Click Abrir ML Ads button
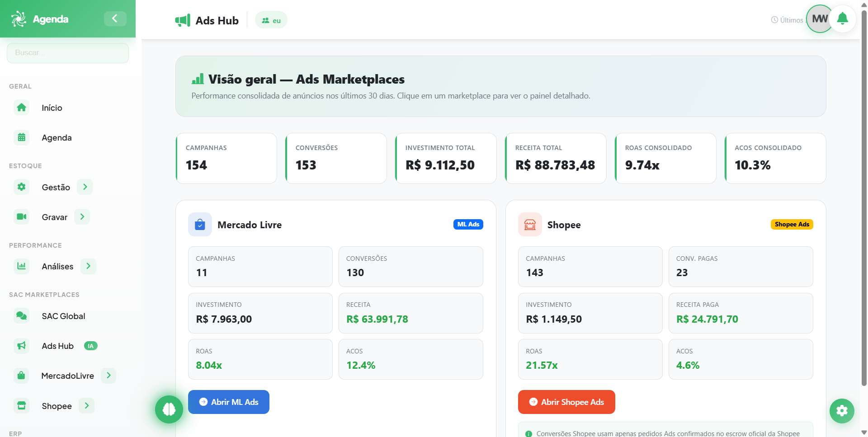The width and height of the screenshot is (868, 437). (229, 402)
